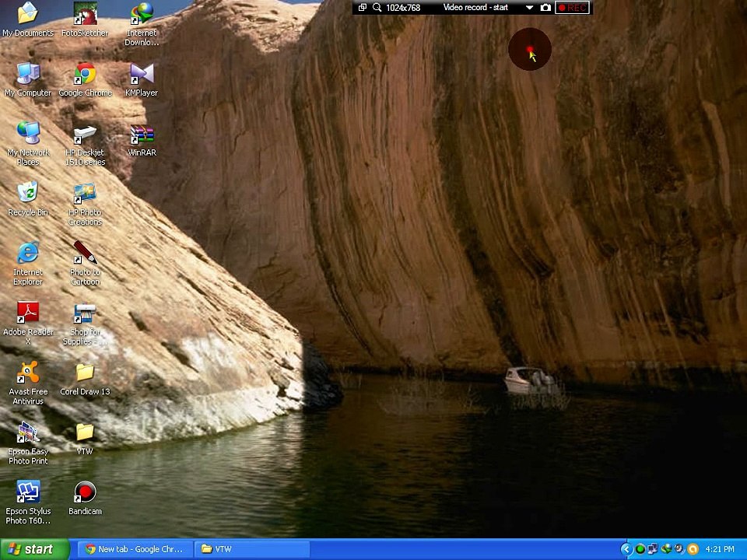The height and width of the screenshot is (560, 747).
Task: Open the orange Avast tray icon
Action: tap(693, 550)
